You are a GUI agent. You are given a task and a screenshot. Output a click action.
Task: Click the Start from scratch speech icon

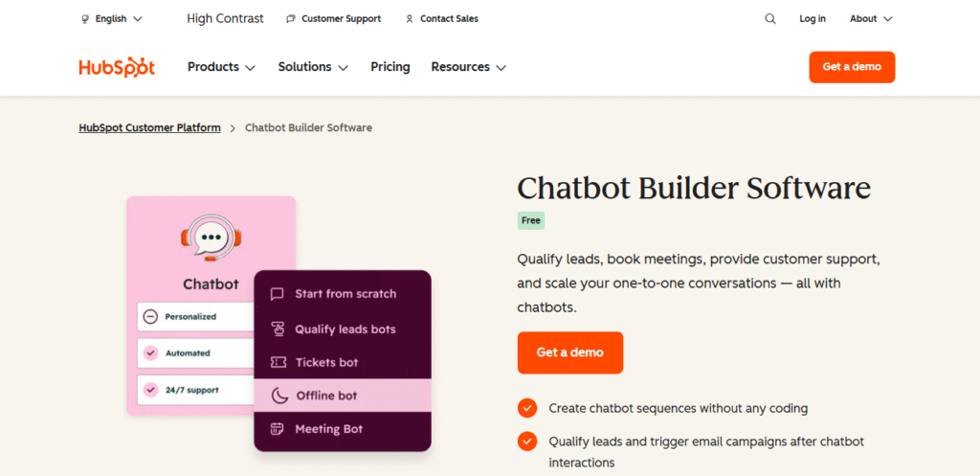tap(277, 294)
